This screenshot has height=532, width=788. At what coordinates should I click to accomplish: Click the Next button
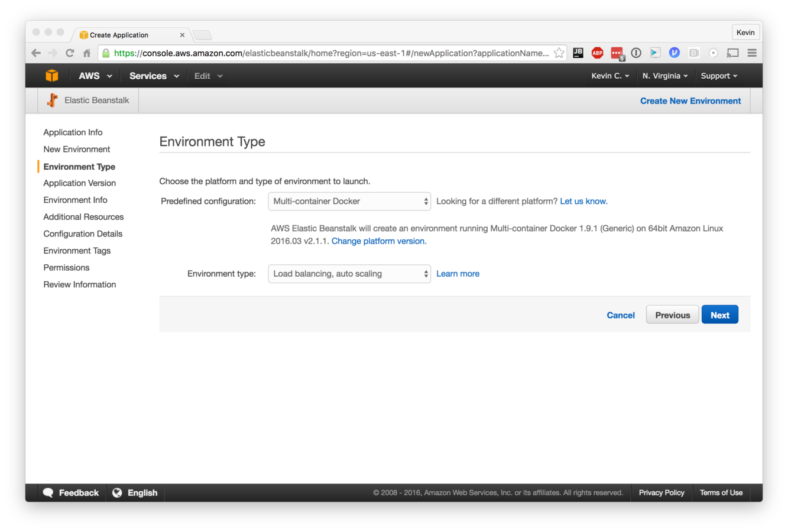(719, 315)
